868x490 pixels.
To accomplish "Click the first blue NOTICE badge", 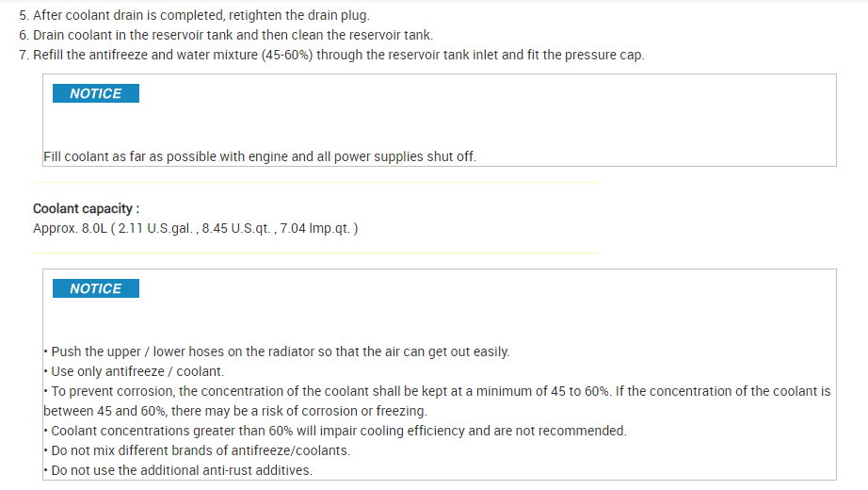I will pyautogui.click(x=95, y=93).
